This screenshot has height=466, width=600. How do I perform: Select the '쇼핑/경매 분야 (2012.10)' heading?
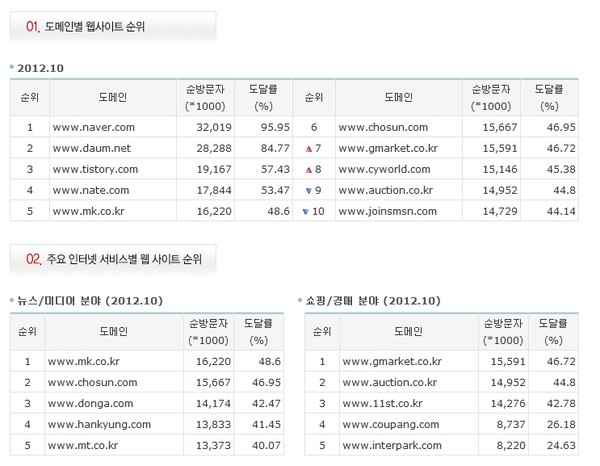pos(373,301)
